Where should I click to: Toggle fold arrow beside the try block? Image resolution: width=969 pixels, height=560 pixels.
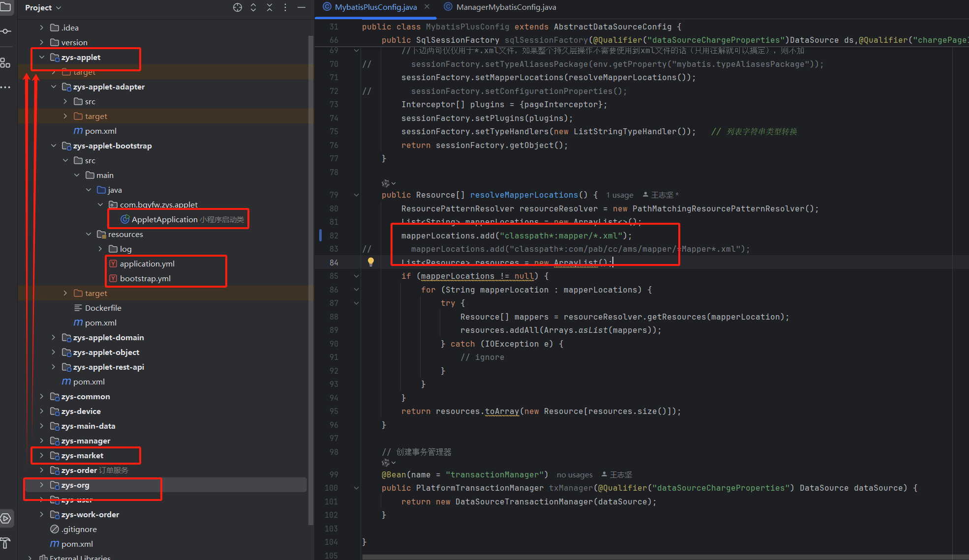click(356, 303)
